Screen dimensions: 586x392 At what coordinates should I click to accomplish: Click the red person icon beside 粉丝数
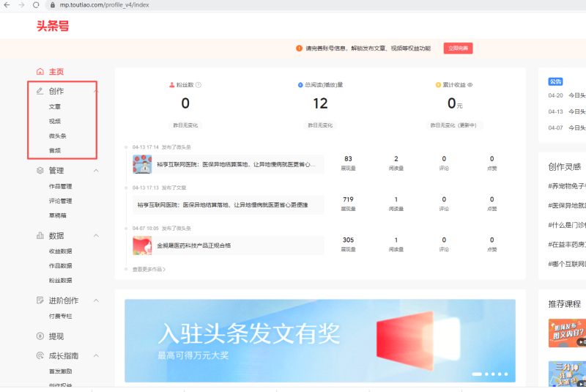pos(172,85)
